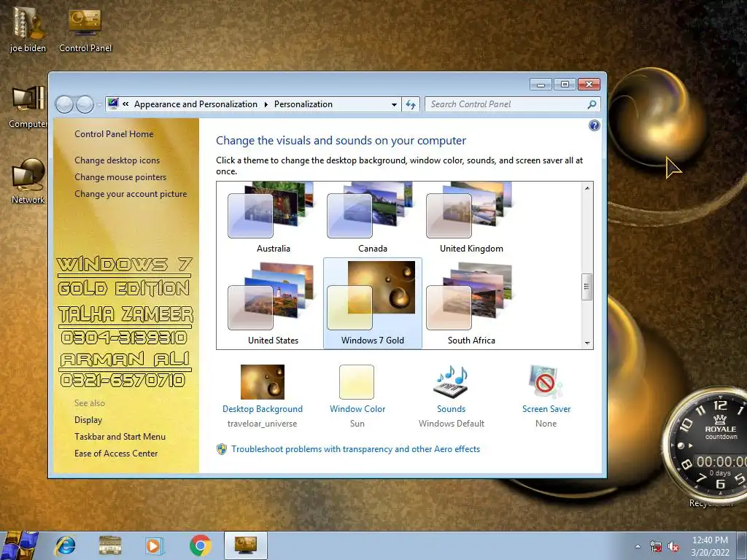The image size is (747, 560).
Task: Open the recent pages dropdown arrow
Action: 98,104
